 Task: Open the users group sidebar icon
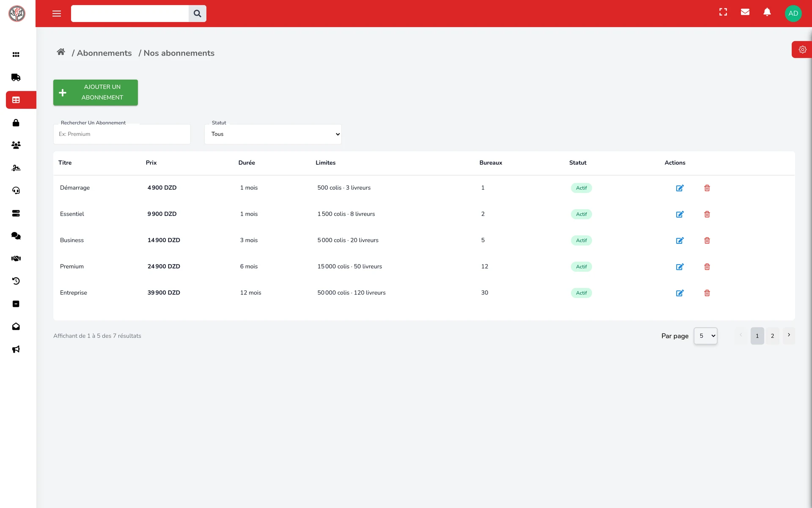click(x=16, y=145)
